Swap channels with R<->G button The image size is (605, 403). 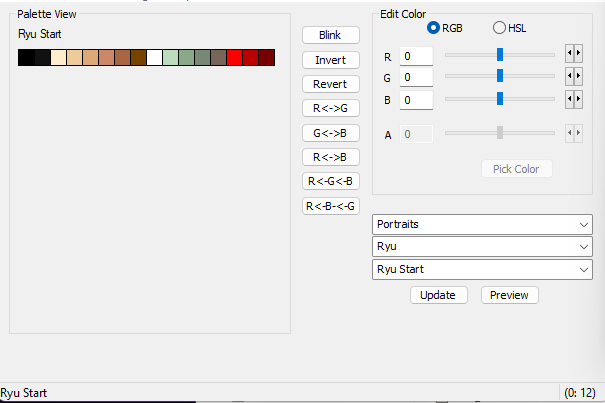click(331, 108)
